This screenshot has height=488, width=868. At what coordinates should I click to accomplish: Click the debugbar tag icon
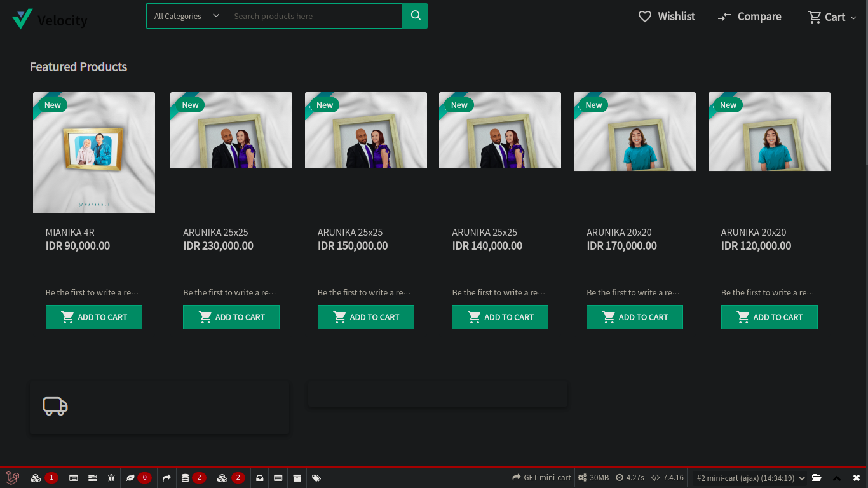coord(316,478)
